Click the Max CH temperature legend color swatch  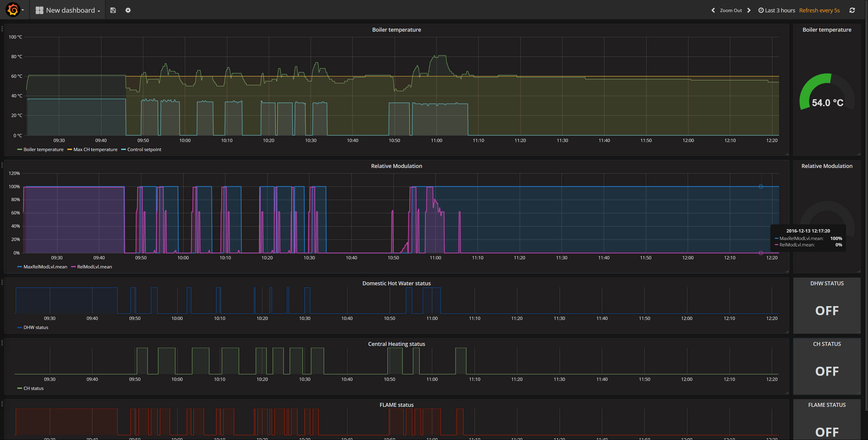pyautogui.click(x=70, y=149)
